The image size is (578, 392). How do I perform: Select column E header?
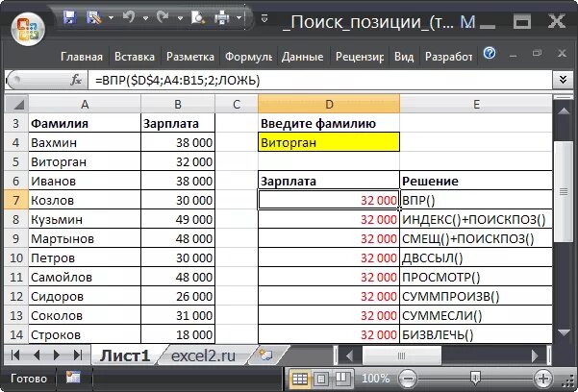(476, 105)
